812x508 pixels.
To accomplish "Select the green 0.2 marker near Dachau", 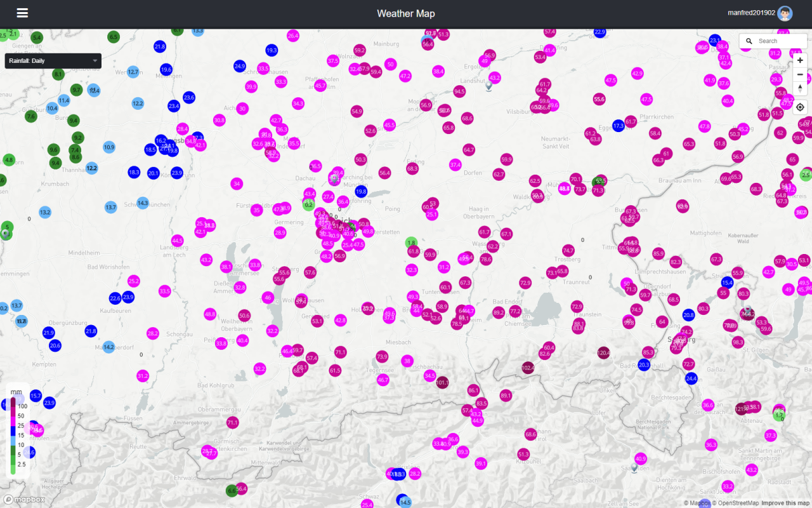I will [309, 204].
